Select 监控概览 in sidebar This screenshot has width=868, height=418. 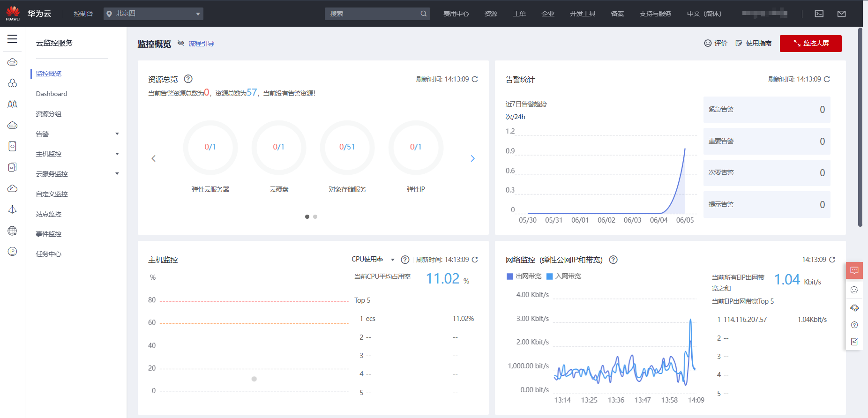(49, 74)
